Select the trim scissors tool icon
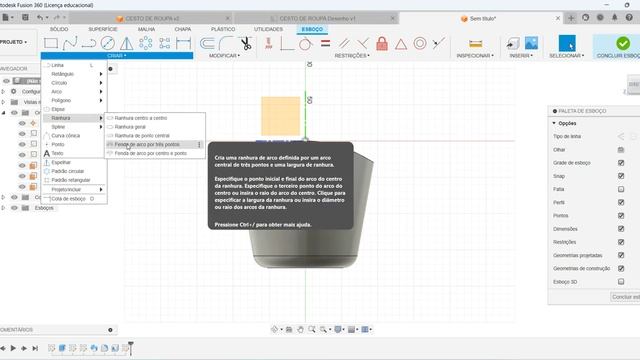 (246, 43)
